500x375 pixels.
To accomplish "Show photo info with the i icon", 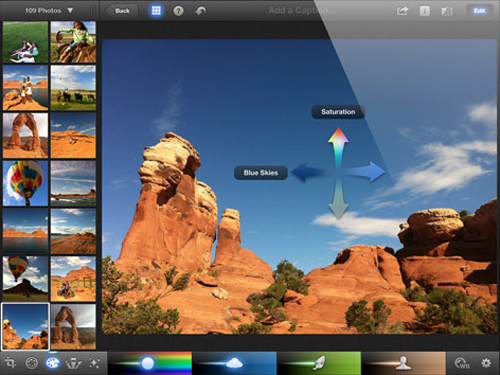I will click(424, 11).
